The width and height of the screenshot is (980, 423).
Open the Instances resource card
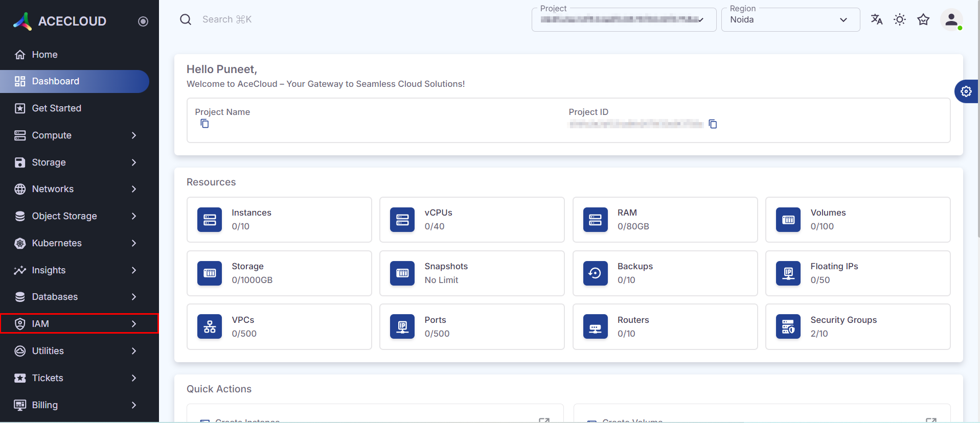pos(279,220)
